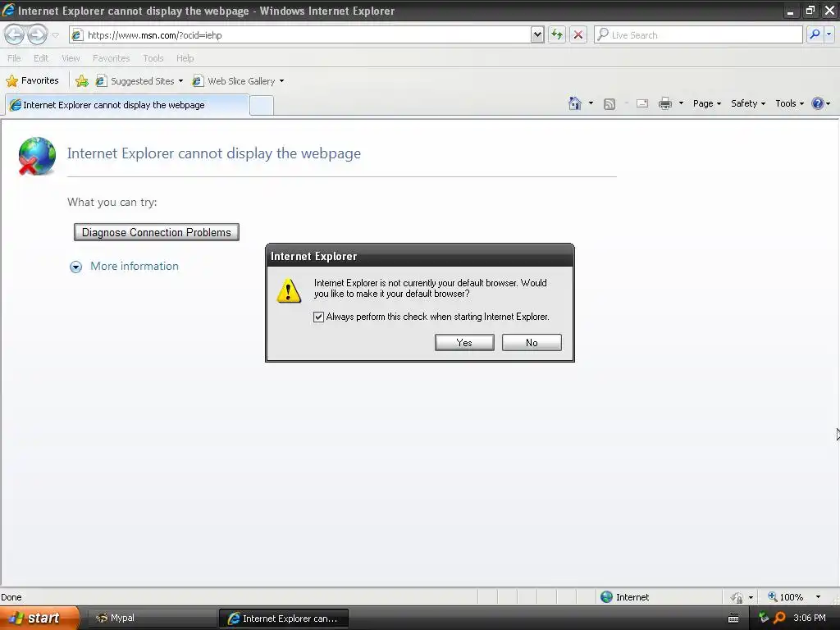Click the orange magnifier tray icon
The width and height of the screenshot is (840, 630).
780,618
